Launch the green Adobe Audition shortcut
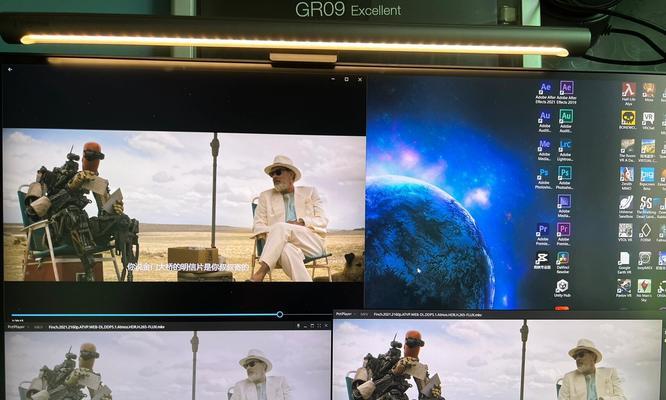The width and height of the screenshot is (666, 400). tap(565, 121)
